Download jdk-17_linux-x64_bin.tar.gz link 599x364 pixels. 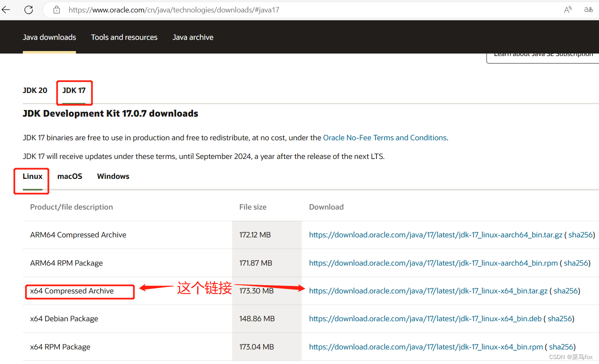[428, 291]
